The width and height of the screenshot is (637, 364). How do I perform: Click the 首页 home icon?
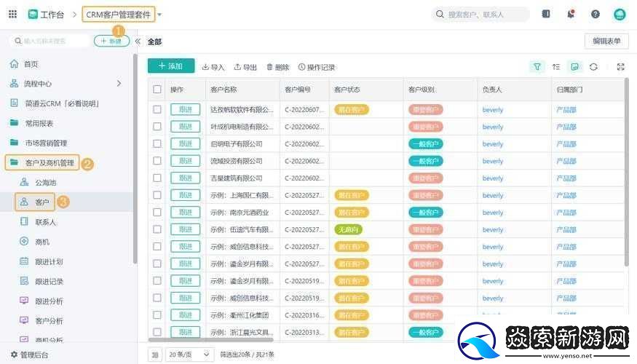point(15,64)
